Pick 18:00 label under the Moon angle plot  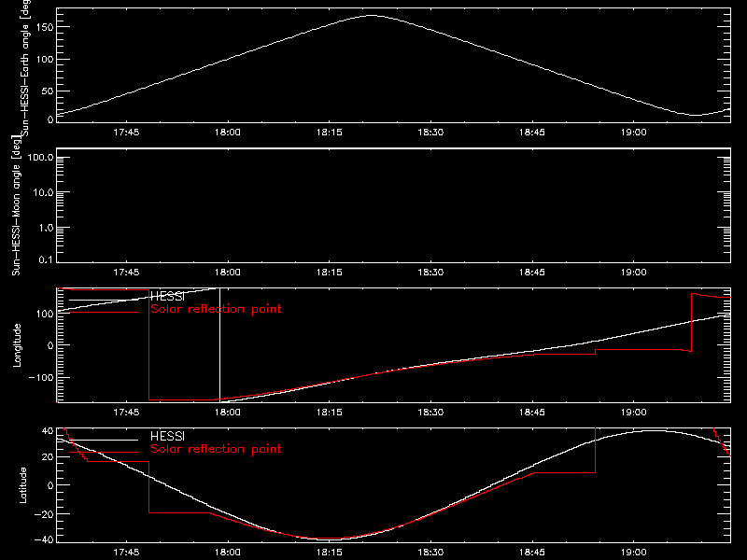click(228, 272)
